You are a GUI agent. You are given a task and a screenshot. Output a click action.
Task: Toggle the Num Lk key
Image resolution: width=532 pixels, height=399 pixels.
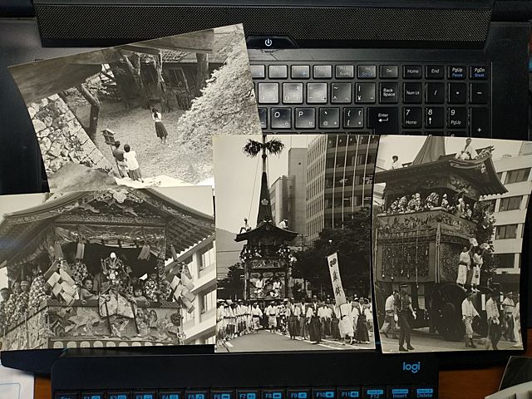412,92
